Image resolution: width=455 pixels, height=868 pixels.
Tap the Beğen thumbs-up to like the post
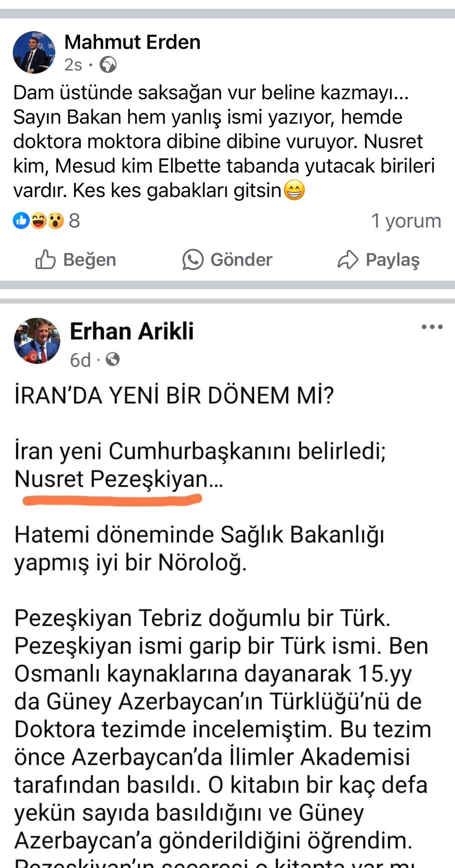click(x=46, y=259)
